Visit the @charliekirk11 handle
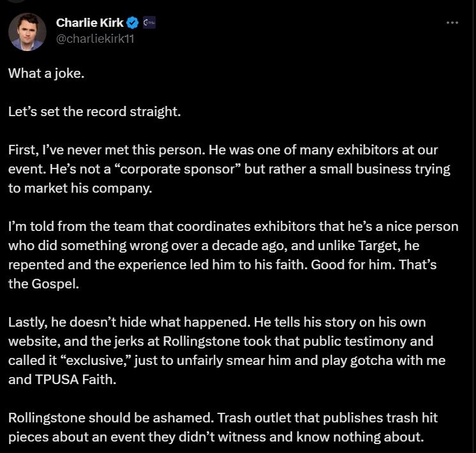The height and width of the screenshot is (453, 476). tap(95, 39)
